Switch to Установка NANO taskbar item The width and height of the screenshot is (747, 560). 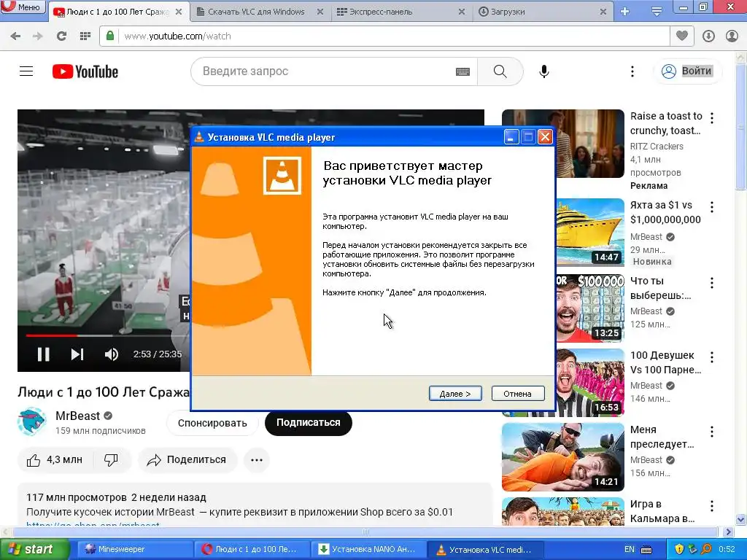coord(368,550)
